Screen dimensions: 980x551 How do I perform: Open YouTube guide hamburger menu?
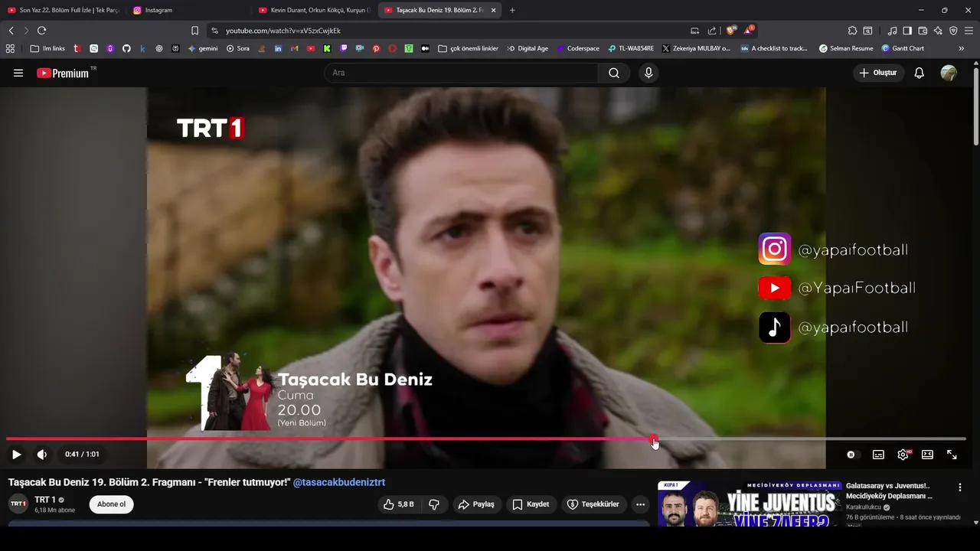[x=18, y=73]
